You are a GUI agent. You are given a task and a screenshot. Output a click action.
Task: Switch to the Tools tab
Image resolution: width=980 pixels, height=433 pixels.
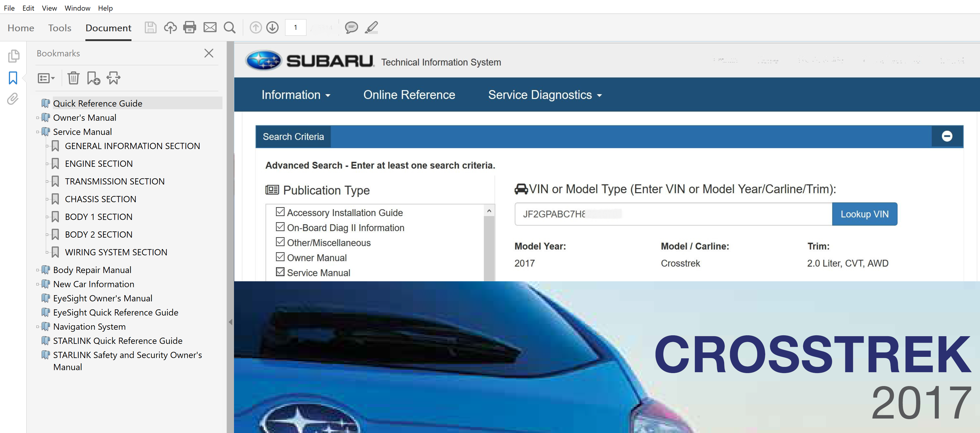[60, 28]
